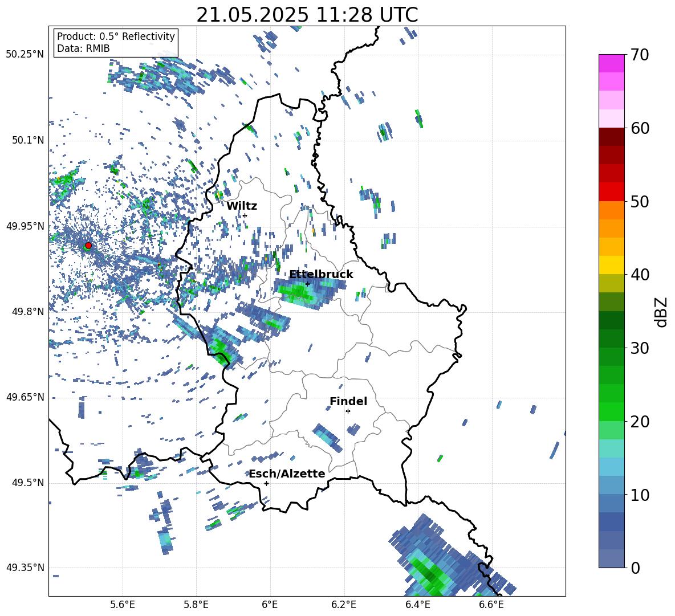The height and width of the screenshot is (616, 675).
Task: Click the 'Data: RMIB' text
Action: (83, 48)
